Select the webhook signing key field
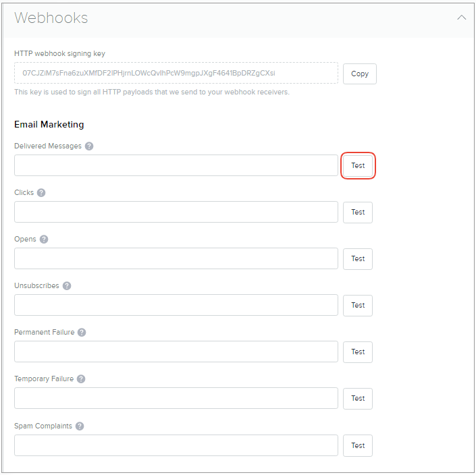476x475 pixels. pos(176,73)
